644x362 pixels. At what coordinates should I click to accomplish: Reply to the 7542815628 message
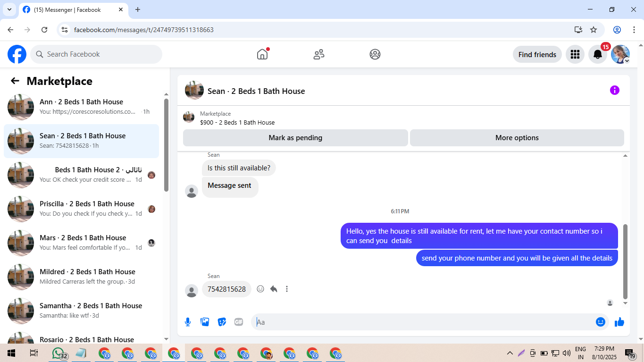[x=274, y=289]
